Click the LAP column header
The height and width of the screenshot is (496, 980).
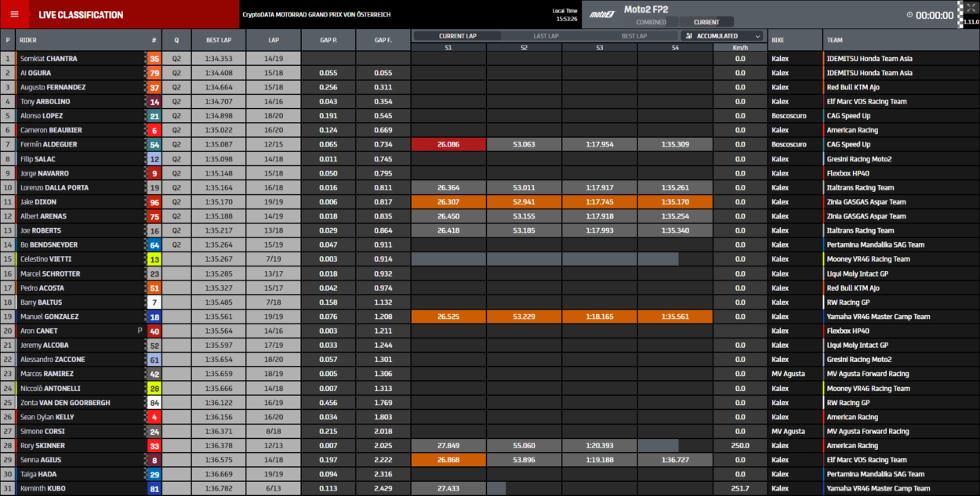click(274, 40)
